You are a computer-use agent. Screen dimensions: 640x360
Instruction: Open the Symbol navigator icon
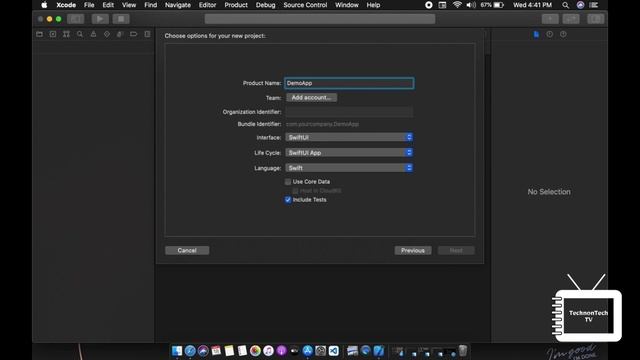(x=66, y=34)
